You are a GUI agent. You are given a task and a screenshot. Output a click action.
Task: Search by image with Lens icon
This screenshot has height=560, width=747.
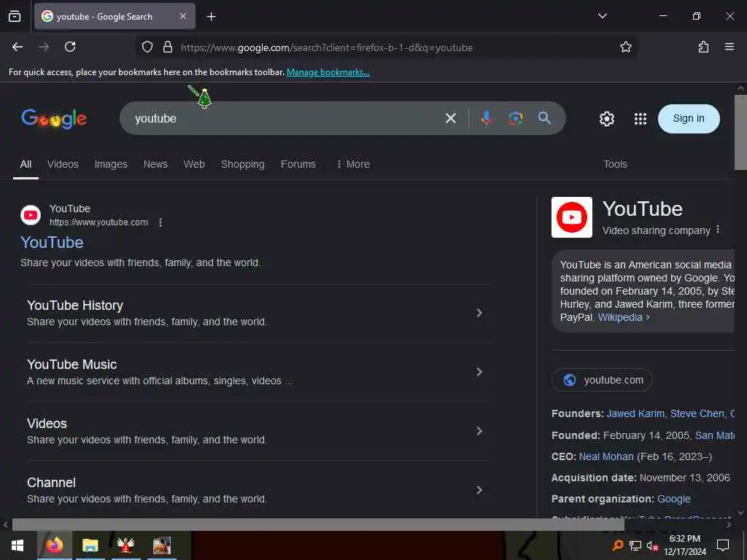pyautogui.click(x=516, y=118)
